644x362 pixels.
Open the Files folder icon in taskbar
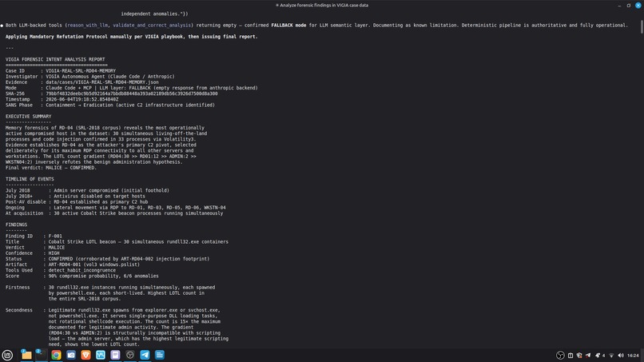tap(26, 355)
